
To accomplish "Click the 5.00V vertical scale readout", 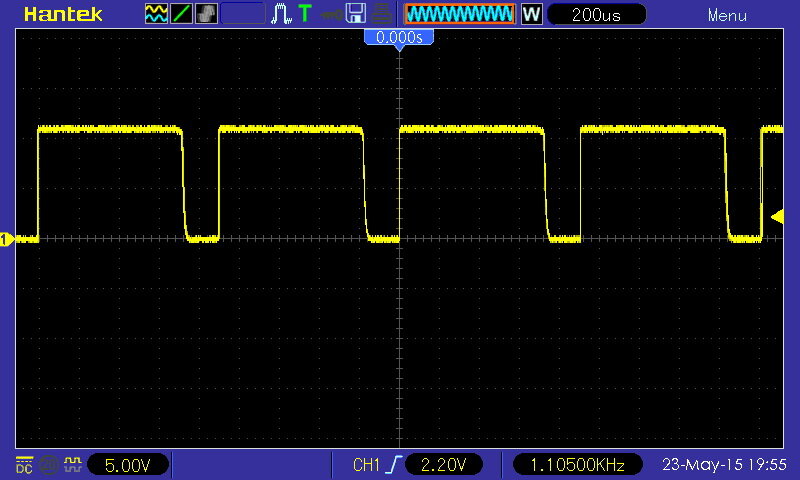I will pyautogui.click(x=128, y=465).
